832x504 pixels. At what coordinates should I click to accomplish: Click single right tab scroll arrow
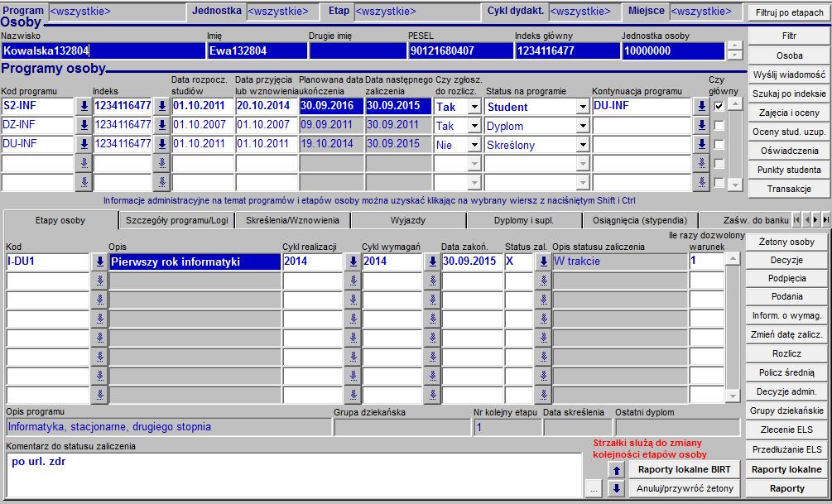pyautogui.click(x=816, y=219)
